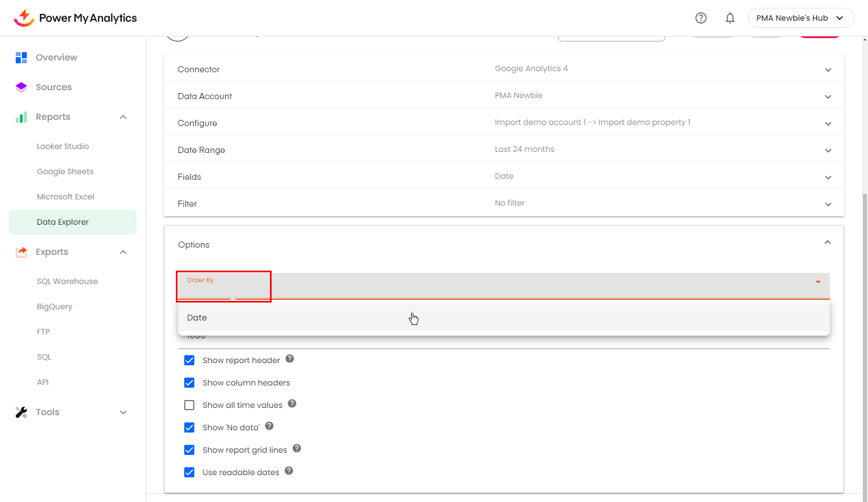Open the notifications bell
Image resolution: width=868 pixels, height=502 pixels.
730,18
